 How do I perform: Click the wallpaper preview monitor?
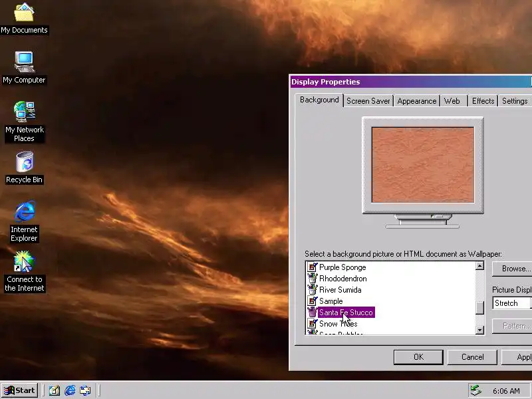(x=423, y=172)
